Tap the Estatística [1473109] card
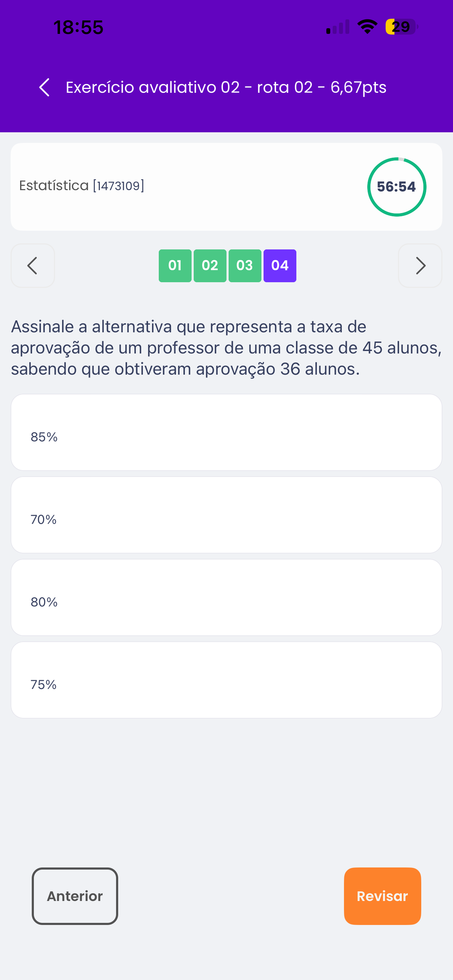 tap(226, 187)
